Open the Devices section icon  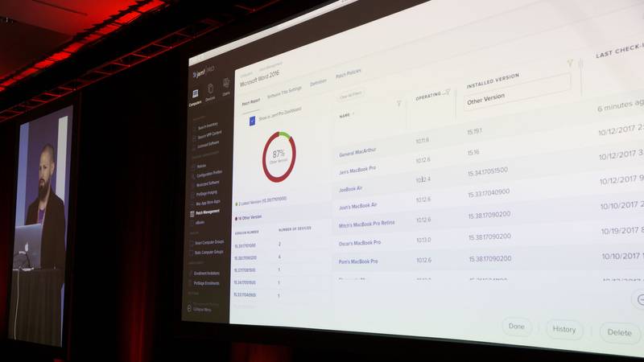coord(210,88)
